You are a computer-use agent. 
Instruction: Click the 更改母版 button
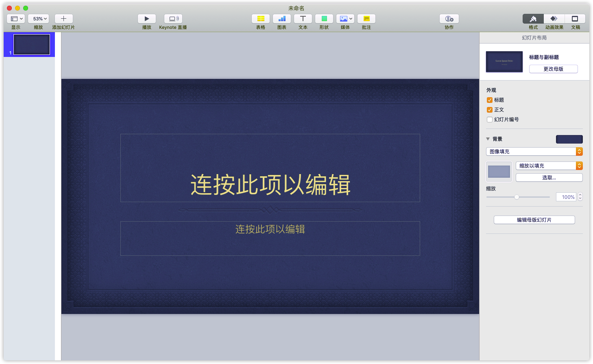click(x=554, y=69)
